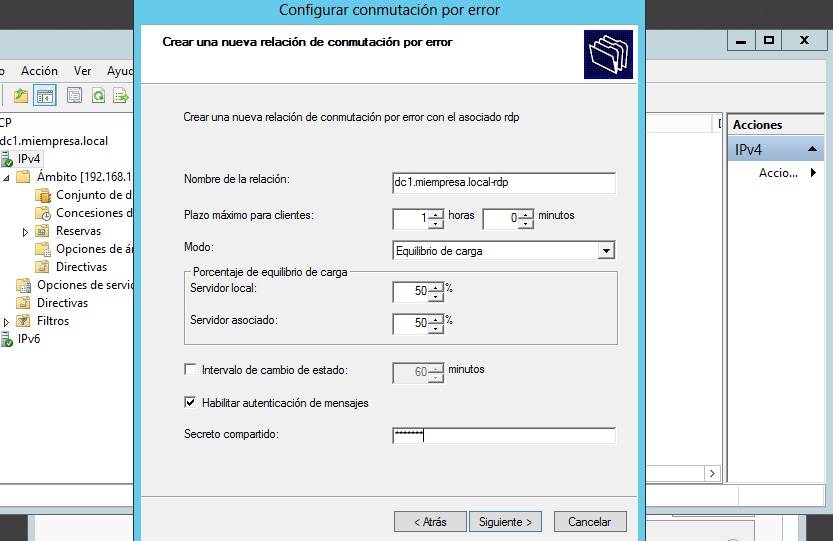Select the IPv4 node in the tree
This screenshot has height=541, width=833.
click(x=28, y=159)
